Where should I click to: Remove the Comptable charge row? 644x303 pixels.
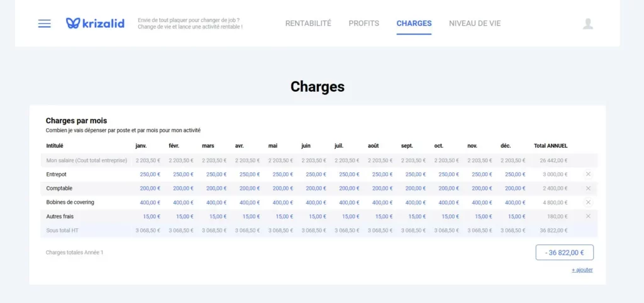[588, 189]
